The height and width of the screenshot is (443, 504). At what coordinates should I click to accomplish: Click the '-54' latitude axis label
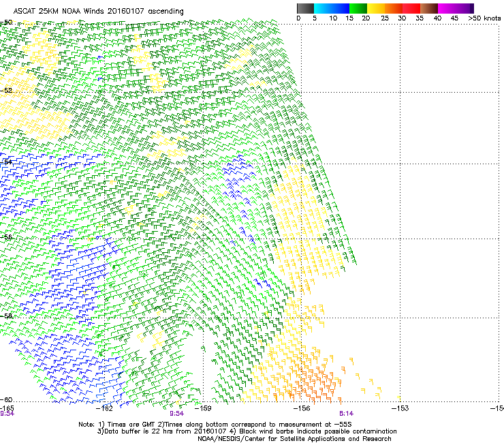point(6,162)
